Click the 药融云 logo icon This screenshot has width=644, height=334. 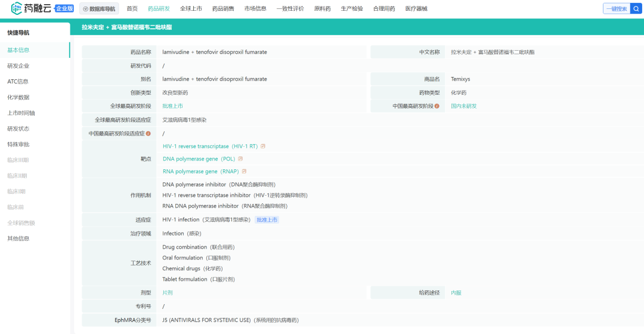click(x=17, y=8)
